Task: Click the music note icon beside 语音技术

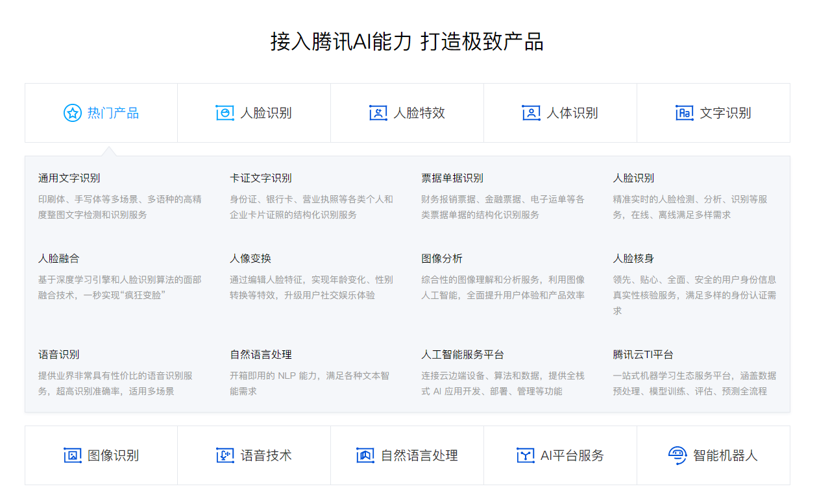Action: click(x=225, y=455)
